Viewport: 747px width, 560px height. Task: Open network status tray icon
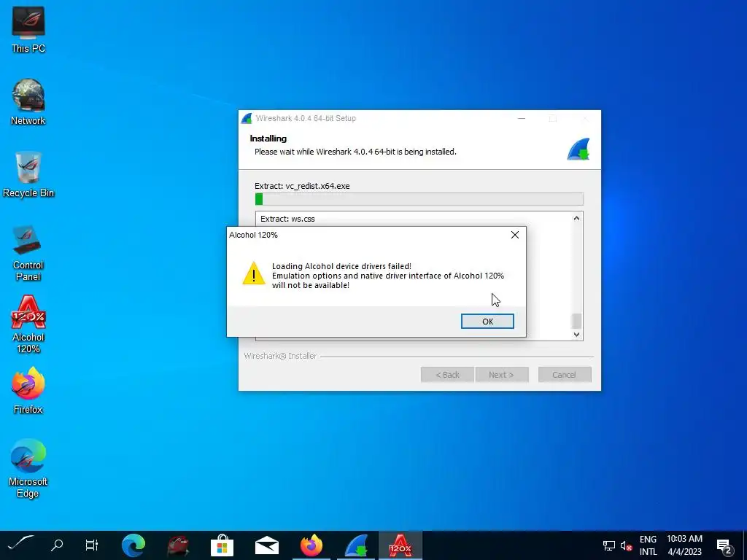(609, 545)
